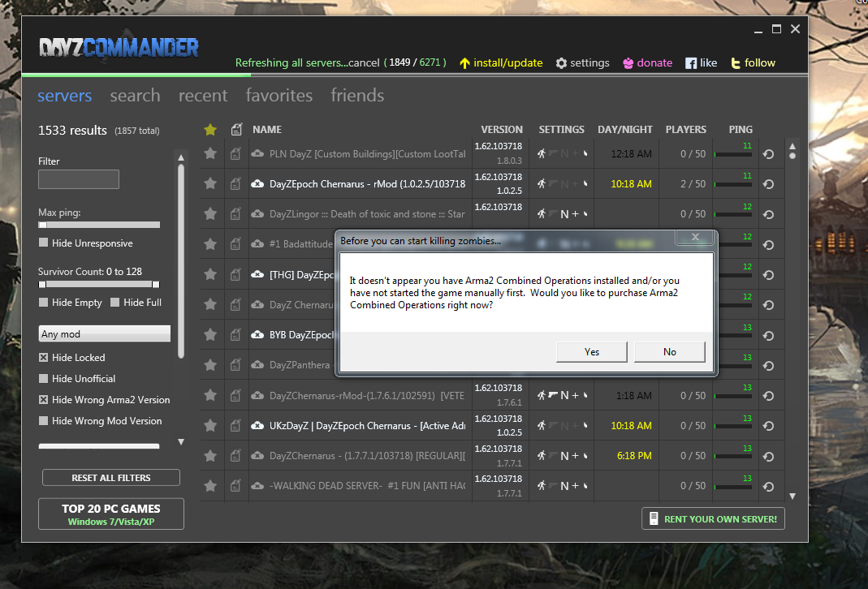Toggle Hide Full checkbox
The image size is (868, 589).
115,302
